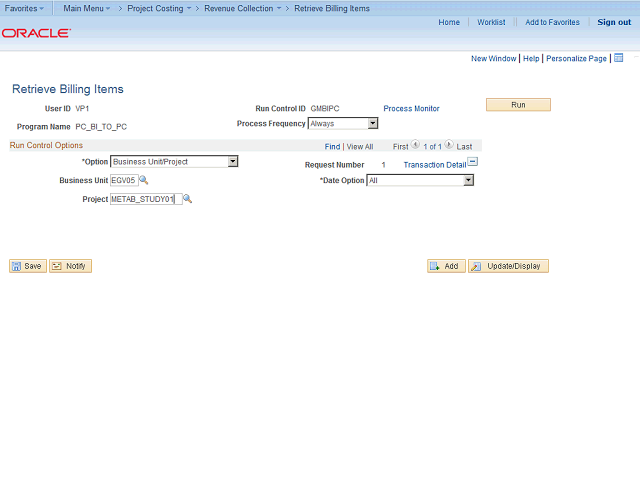Click Program Name value PC_BI_TO_PC
This screenshot has height=480, width=640.
[x=101, y=127]
